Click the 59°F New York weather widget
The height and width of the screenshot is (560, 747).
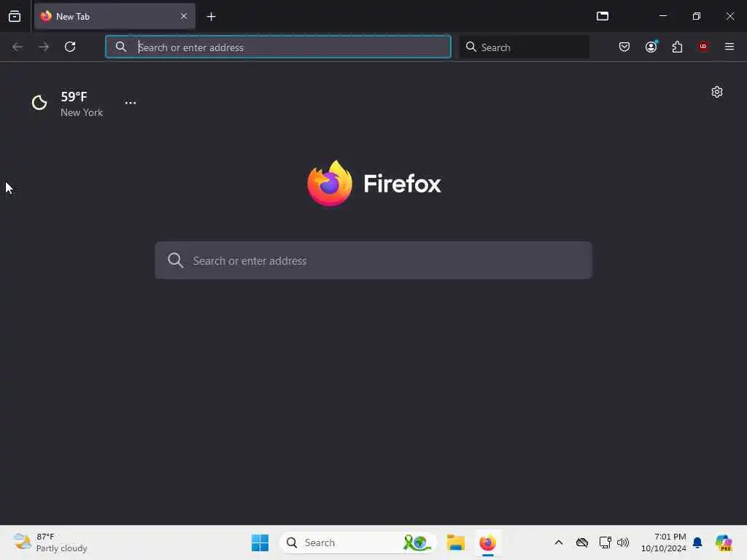[x=67, y=104]
